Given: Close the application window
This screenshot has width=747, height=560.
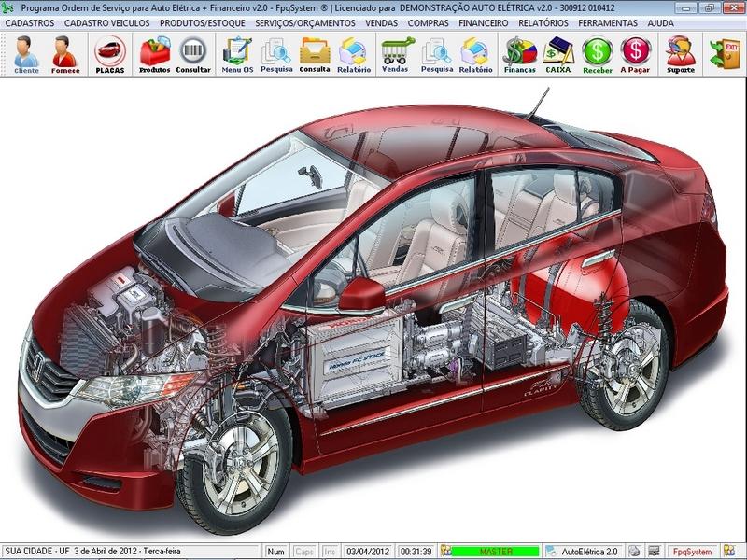Looking at the screenshot, I should point(734,7).
